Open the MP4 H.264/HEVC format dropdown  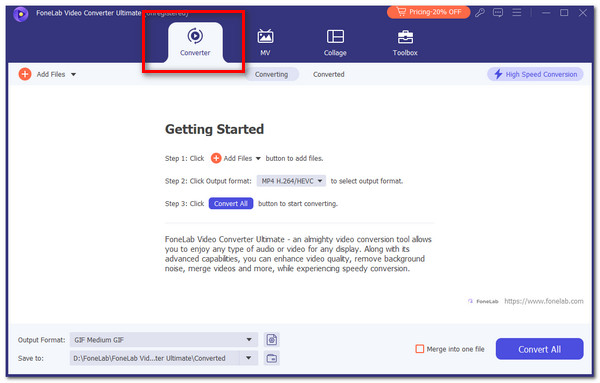291,181
